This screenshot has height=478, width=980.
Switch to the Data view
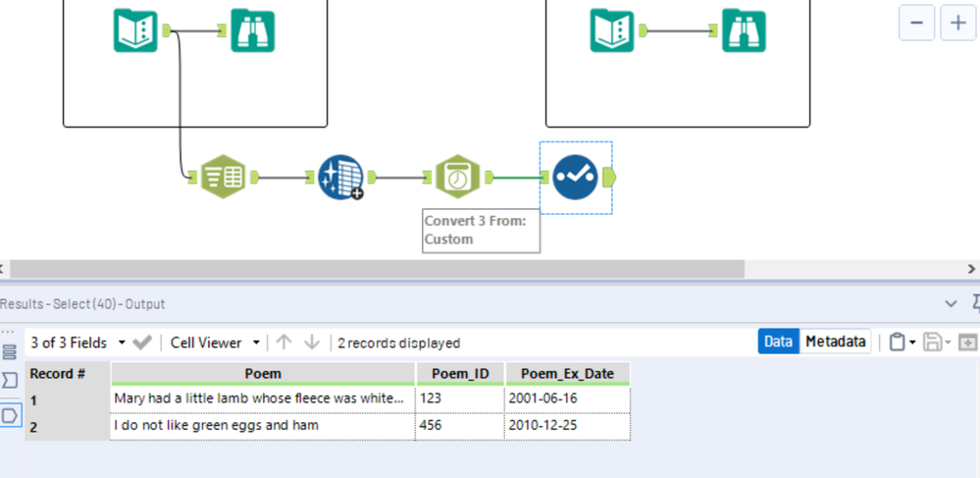pyautogui.click(x=778, y=342)
